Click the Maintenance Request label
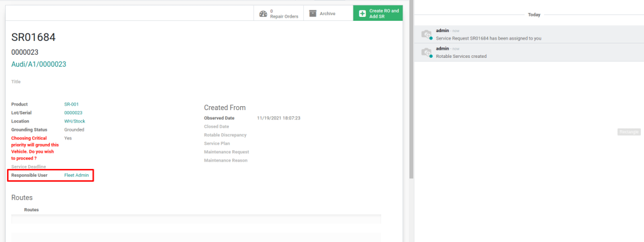The image size is (644, 242). pos(226,151)
